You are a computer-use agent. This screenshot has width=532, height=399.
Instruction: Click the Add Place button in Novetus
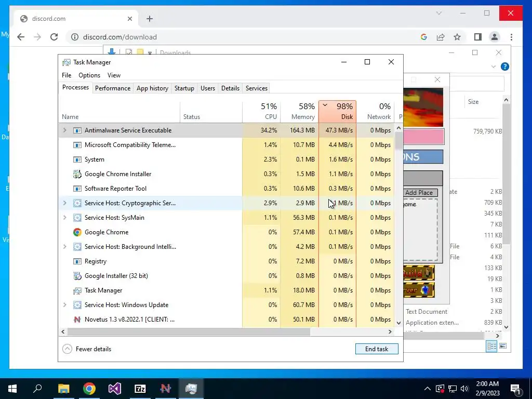tap(420, 193)
